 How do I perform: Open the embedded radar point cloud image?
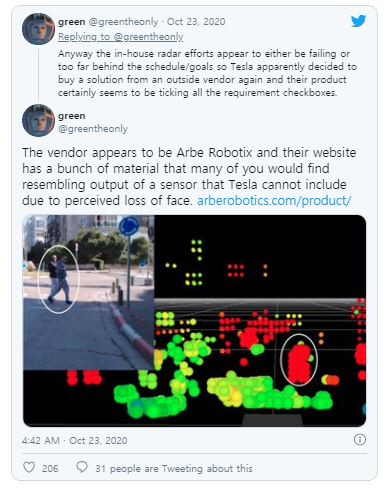point(194,321)
